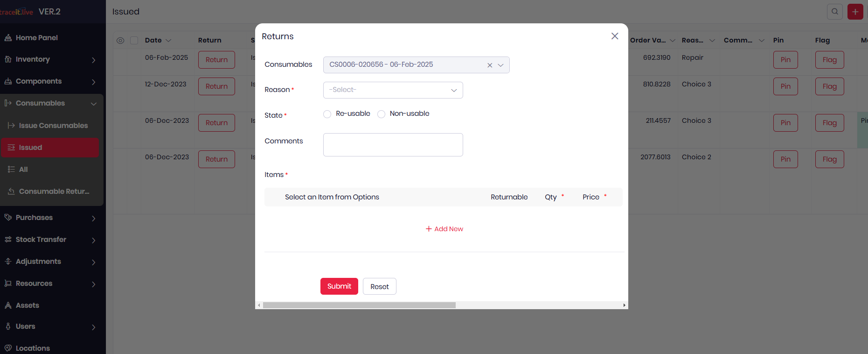Click the search magnifier icon
Screen dimensions: 868x354
(x=834, y=12)
